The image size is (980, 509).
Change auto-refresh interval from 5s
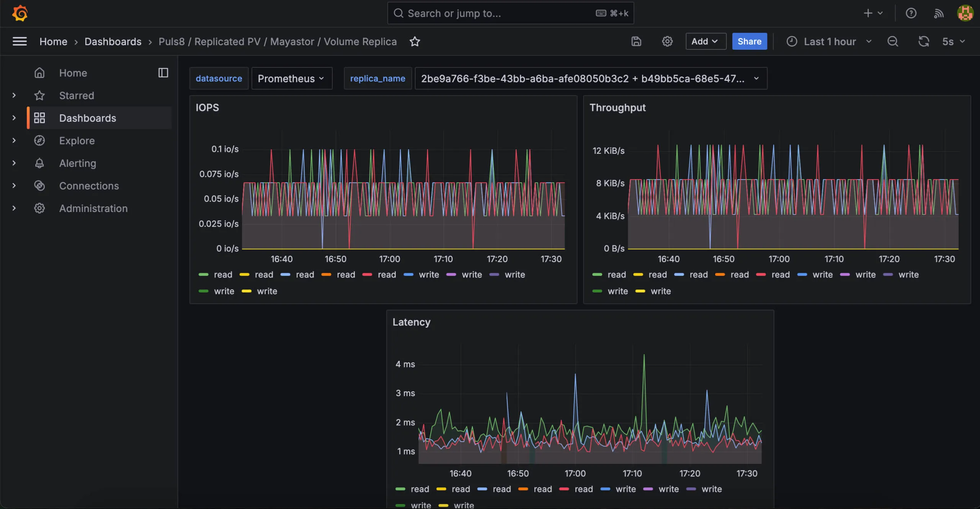pos(953,41)
